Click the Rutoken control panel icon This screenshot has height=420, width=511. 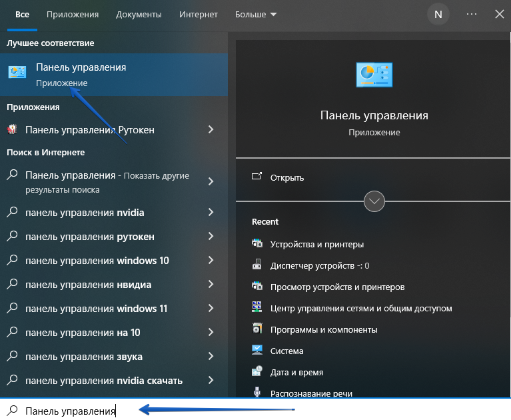[x=12, y=130]
